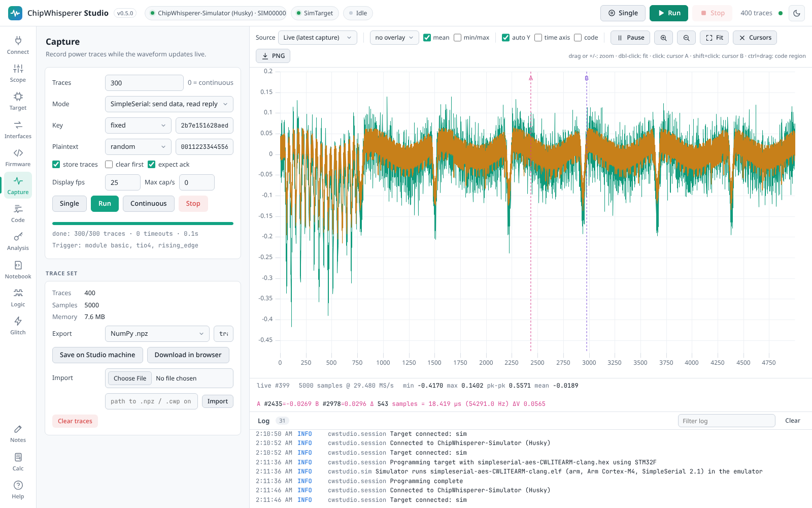
Task: Open the Firmware sidebar icon
Action: 18,157
